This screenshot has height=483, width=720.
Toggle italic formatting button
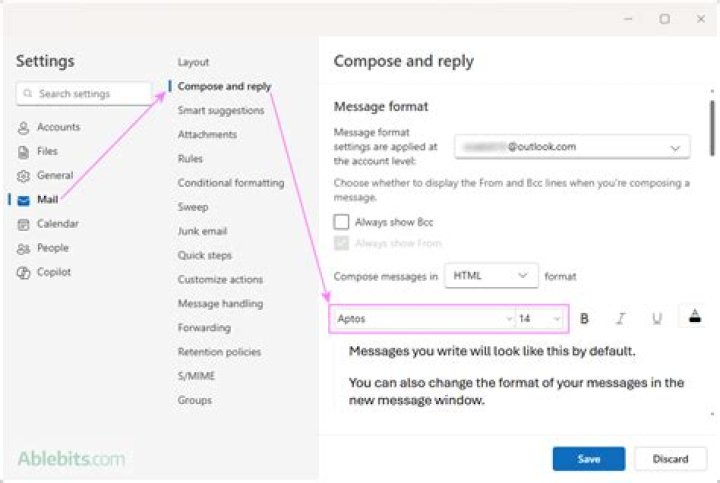620,319
